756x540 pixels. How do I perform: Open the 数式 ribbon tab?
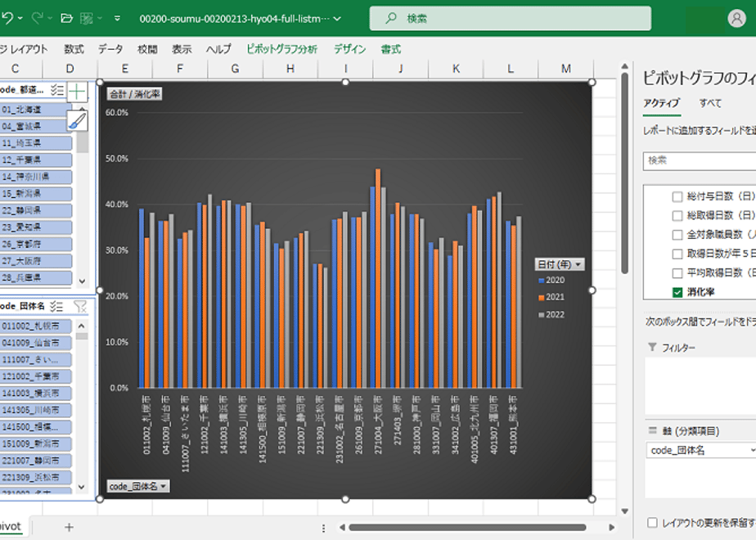point(74,49)
